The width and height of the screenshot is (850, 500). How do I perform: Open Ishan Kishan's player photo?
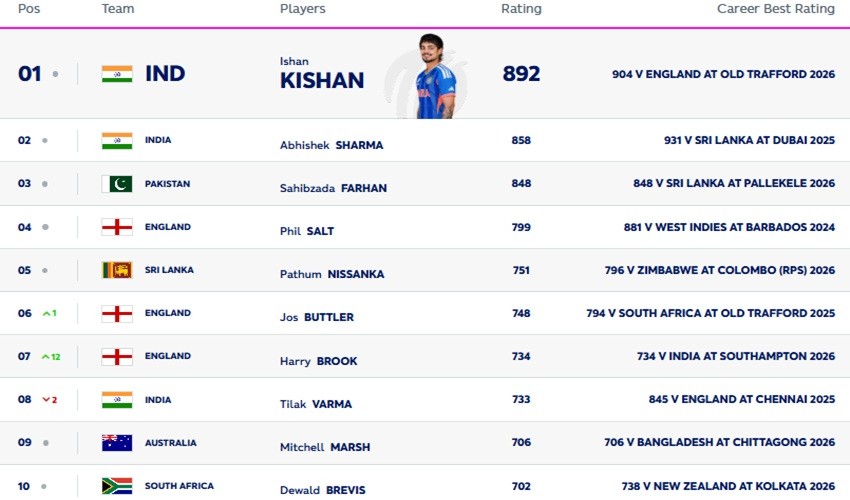coord(435,76)
